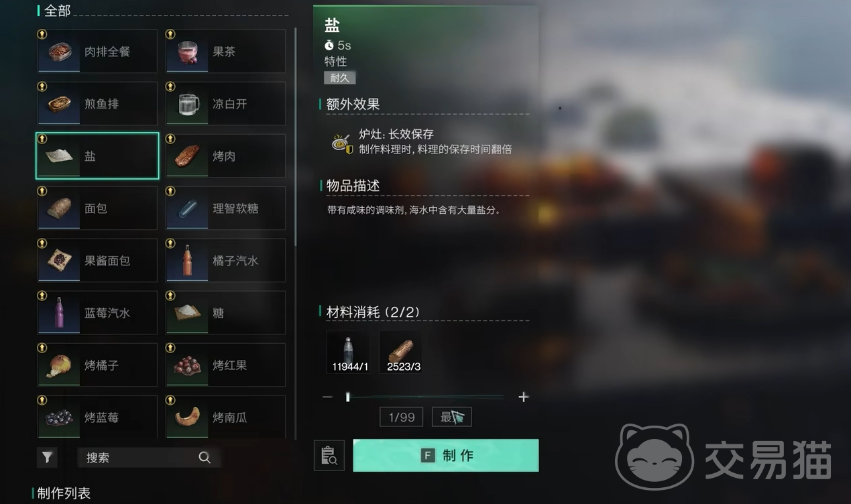Select the 橘子汽水 recipe
The width and height of the screenshot is (851, 504).
226,260
